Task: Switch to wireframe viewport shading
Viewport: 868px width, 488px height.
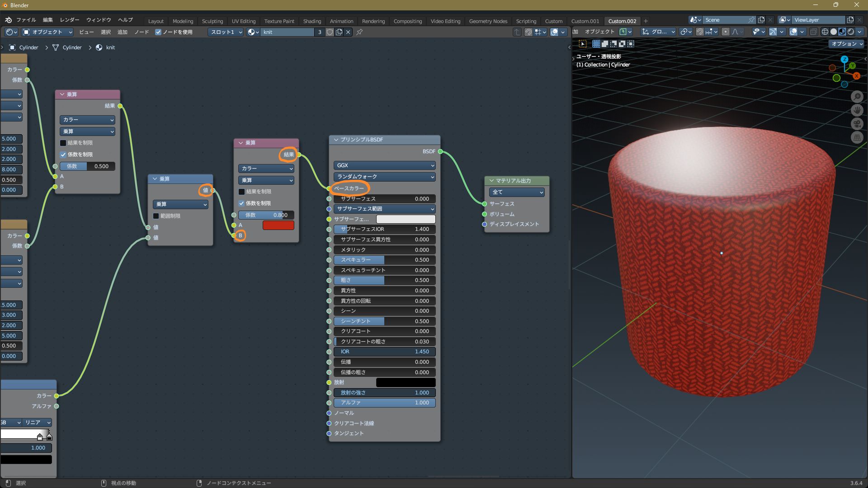Action: click(x=825, y=32)
